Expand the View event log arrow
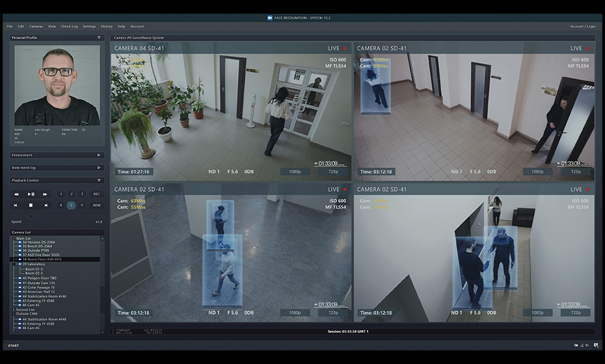 (99, 168)
